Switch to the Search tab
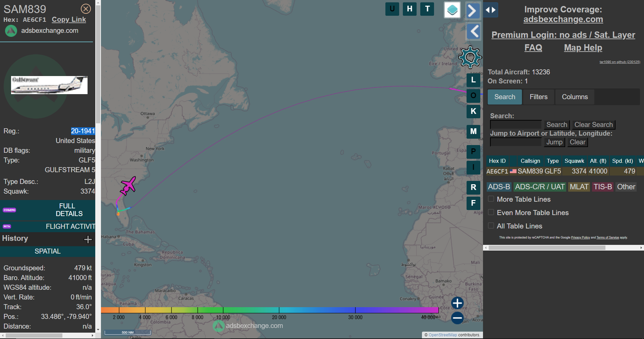 tap(504, 97)
